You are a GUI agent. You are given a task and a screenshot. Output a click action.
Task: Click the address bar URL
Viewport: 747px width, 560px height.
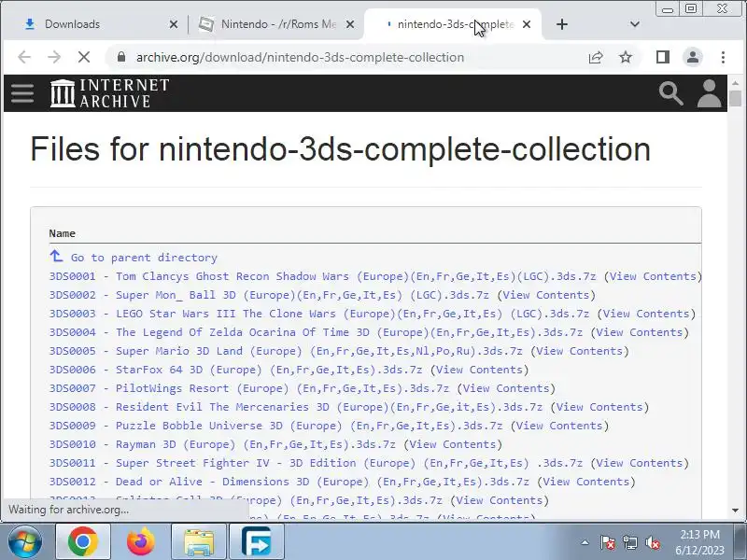300,57
